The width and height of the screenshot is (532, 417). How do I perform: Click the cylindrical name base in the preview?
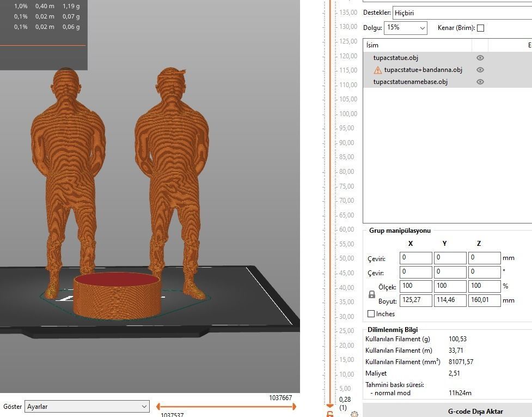click(117, 295)
